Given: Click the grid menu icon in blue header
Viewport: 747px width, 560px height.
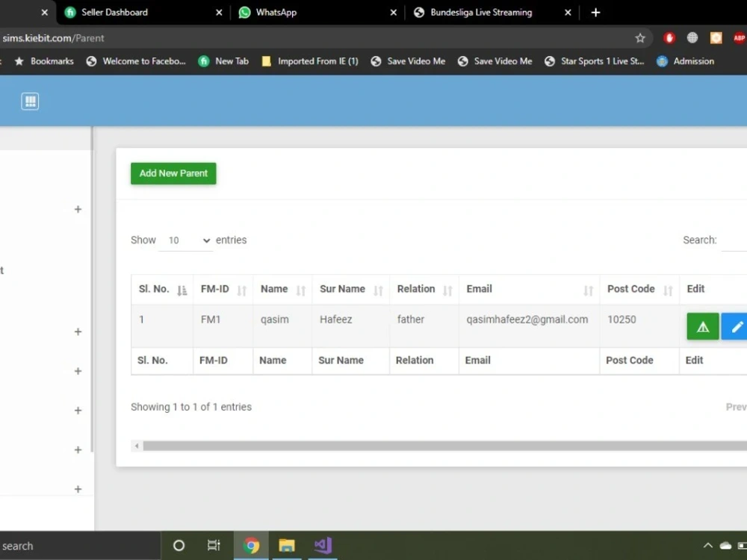Looking at the screenshot, I should click(x=30, y=101).
